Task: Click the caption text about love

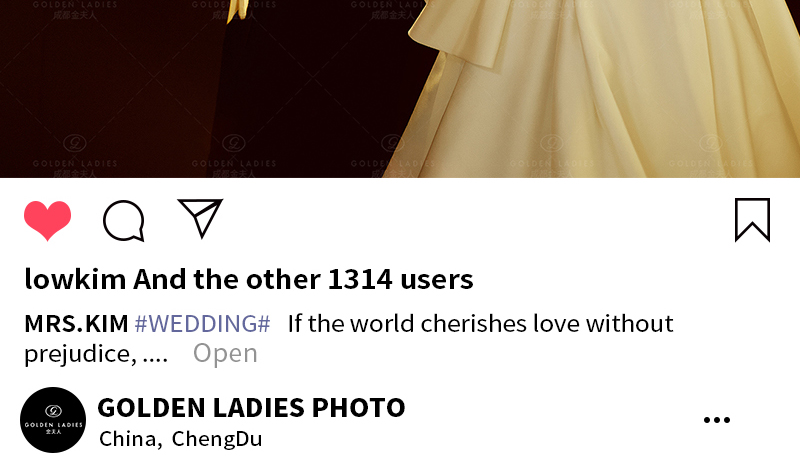Action: tap(481, 323)
